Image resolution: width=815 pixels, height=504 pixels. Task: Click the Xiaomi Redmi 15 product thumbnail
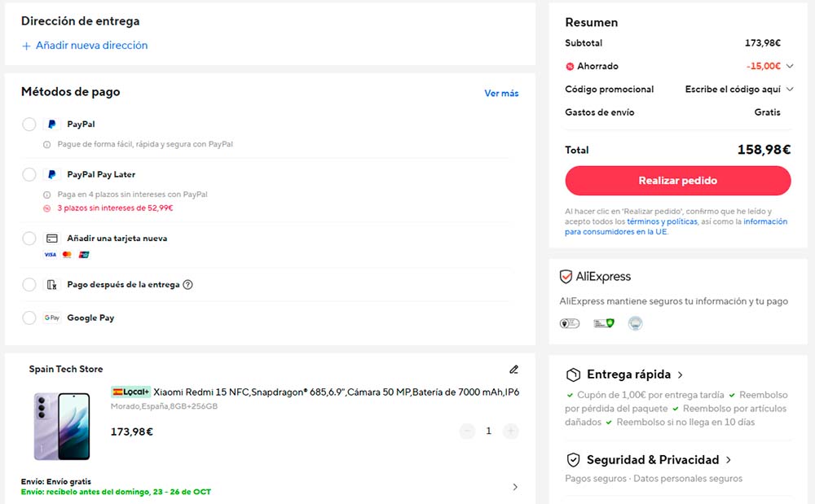pyautogui.click(x=62, y=426)
